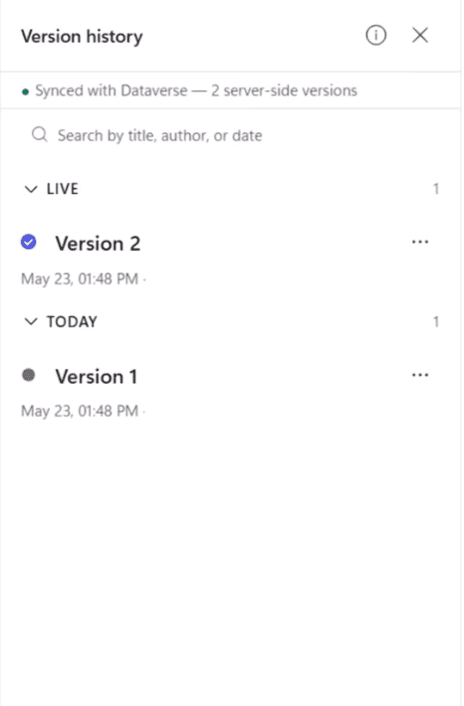464x706 pixels.
Task: Focus the search by title, author, or date field
Action: 230,135
